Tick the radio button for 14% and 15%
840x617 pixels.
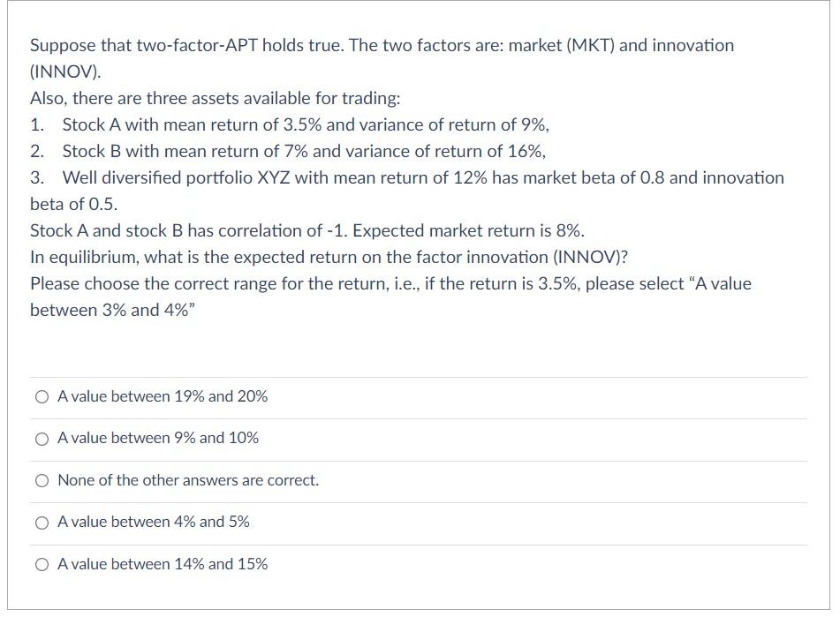(x=42, y=564)
